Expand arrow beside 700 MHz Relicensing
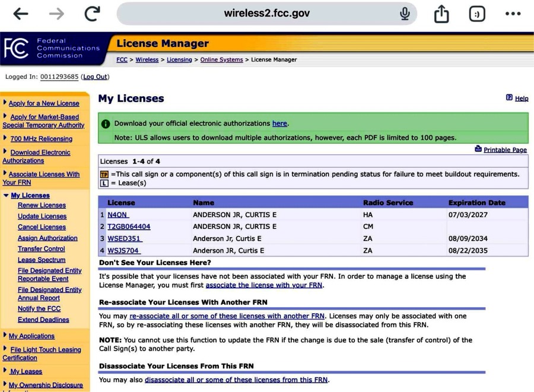Screen dimensions: 534x392 click(x=5, y=138)
